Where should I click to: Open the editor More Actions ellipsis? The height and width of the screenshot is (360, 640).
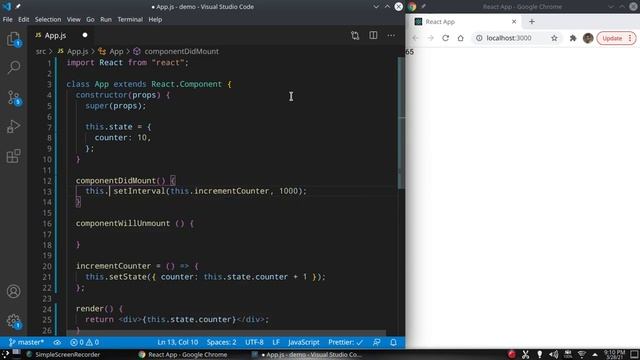[x=391, y=36]
